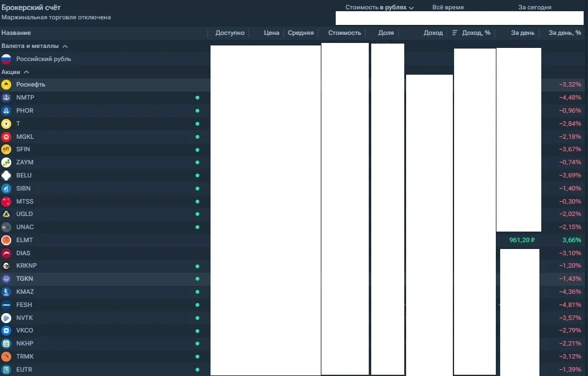This screenshot has width=588, height=376.
Task: Click the ZAYM ticker logo icon
Action: click(6, 162)
